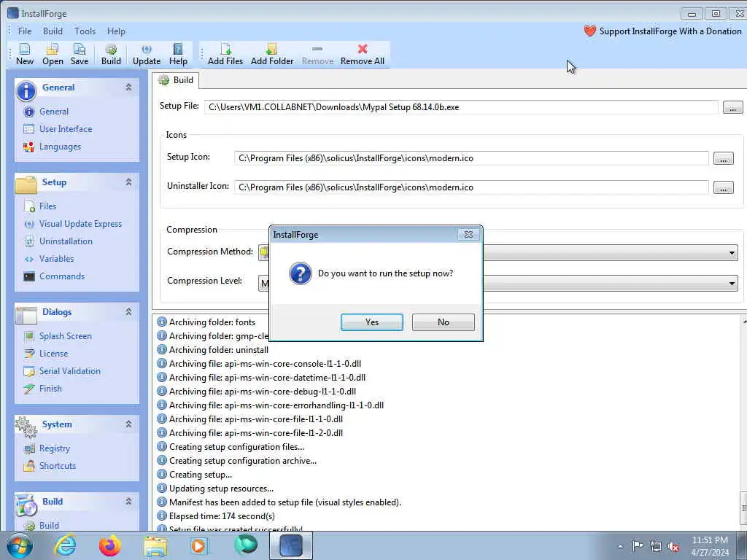The image size is (747, 560).
Task: Open the File menu
Action: pyautogui.click(x=25, y=31)
